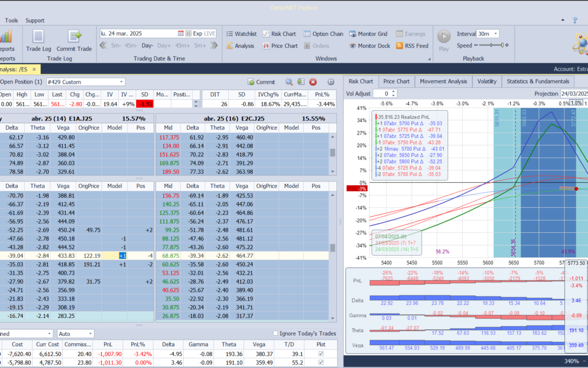This screenshot has width=588, height=368.
Task: Click the trading date input field
Action: click(138, 33)
